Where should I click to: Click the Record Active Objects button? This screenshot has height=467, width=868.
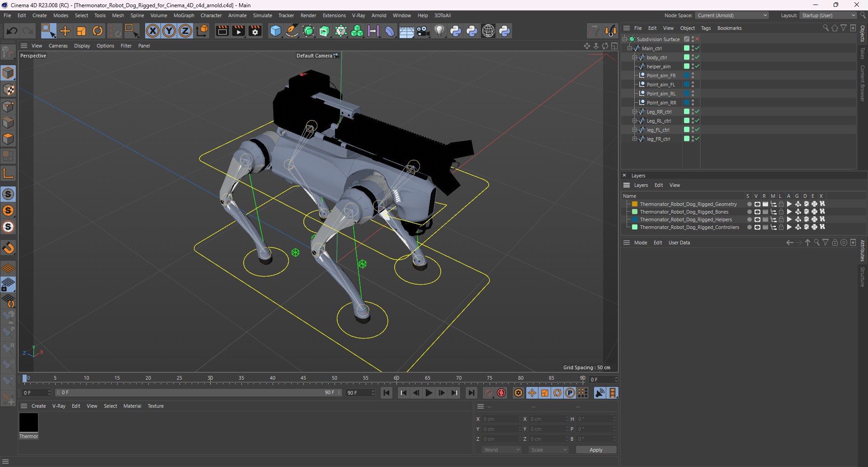click(x=489, y=393)
